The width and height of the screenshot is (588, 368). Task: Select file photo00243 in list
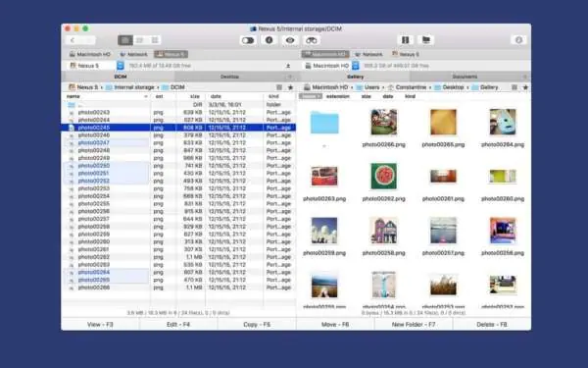178,112
